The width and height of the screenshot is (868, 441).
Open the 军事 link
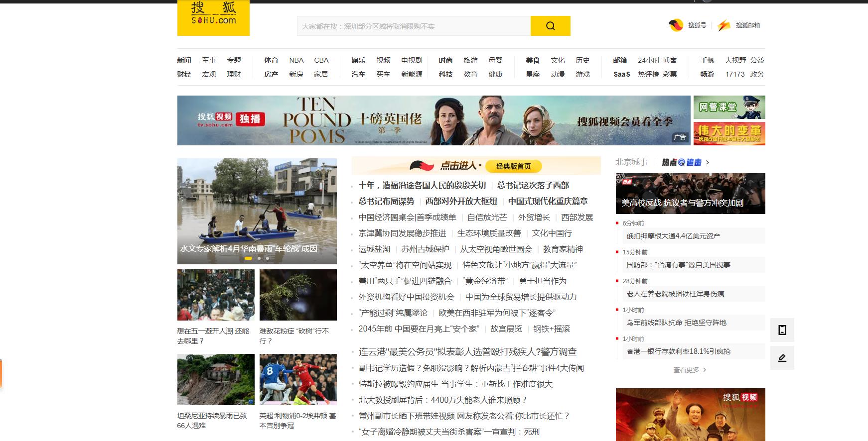click(x=209, y=60)
